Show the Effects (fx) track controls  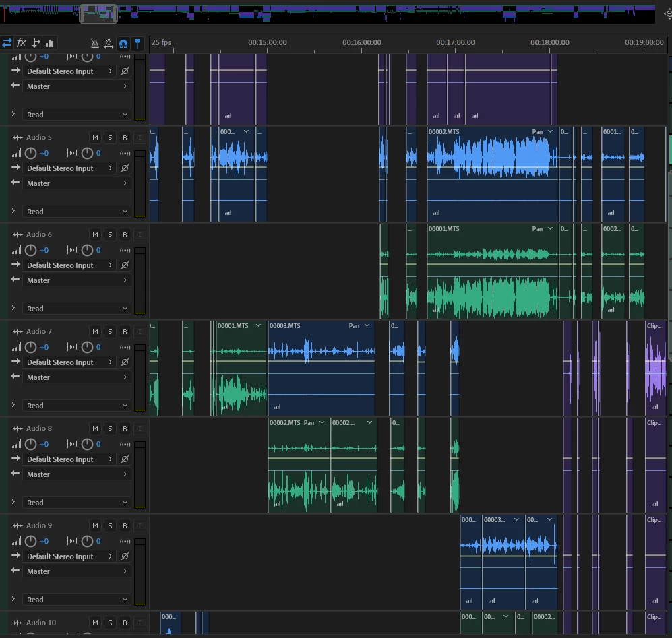click(21, 43)
